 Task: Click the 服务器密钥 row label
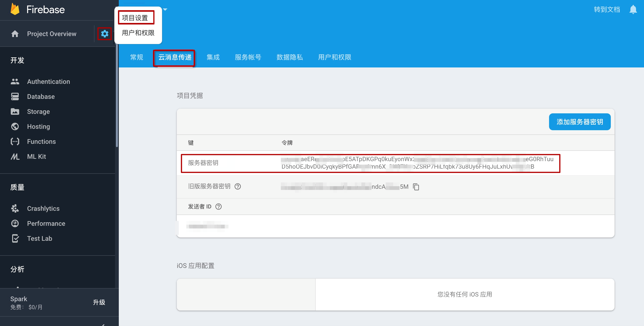(203, 163)
